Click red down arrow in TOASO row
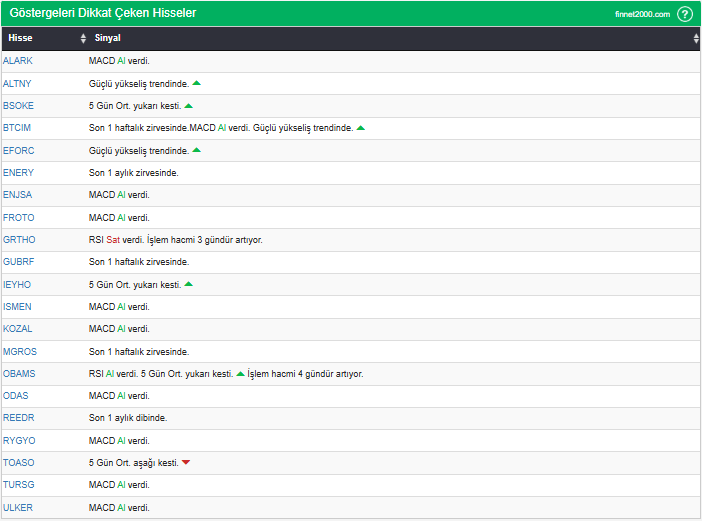 pos(186,462)
